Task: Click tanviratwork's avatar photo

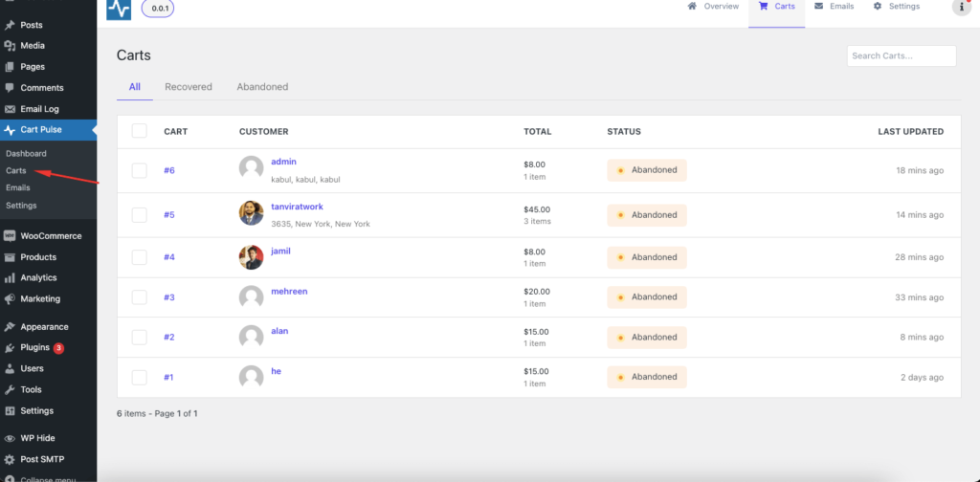Action: pyautogui.click(x=252, y=213)
